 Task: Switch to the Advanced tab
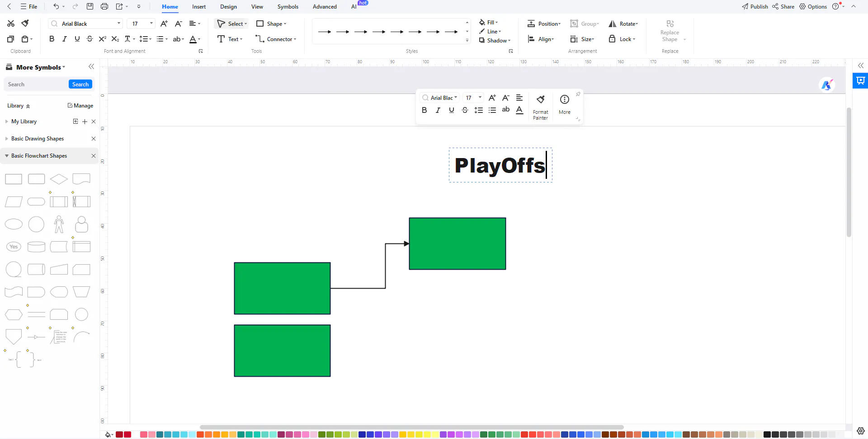(x=325, y=7)
